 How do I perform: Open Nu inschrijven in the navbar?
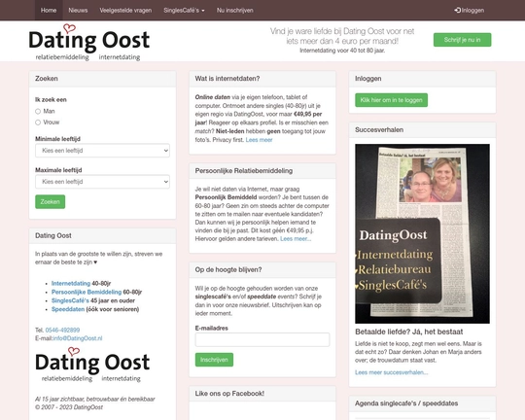[x=234, y=11]
